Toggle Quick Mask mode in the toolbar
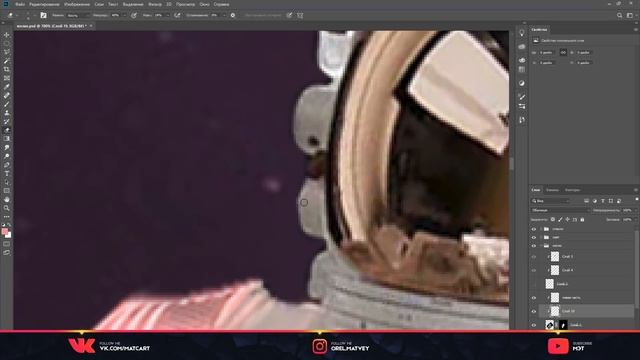 tap(7, 244)
